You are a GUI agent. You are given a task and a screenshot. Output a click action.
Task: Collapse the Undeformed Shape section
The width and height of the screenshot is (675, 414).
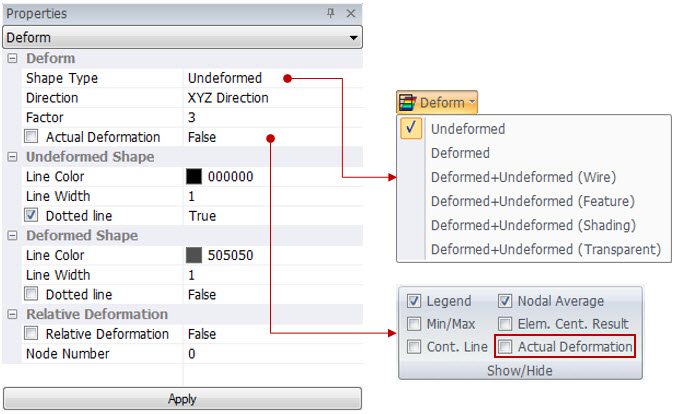(x=12, y=157)
